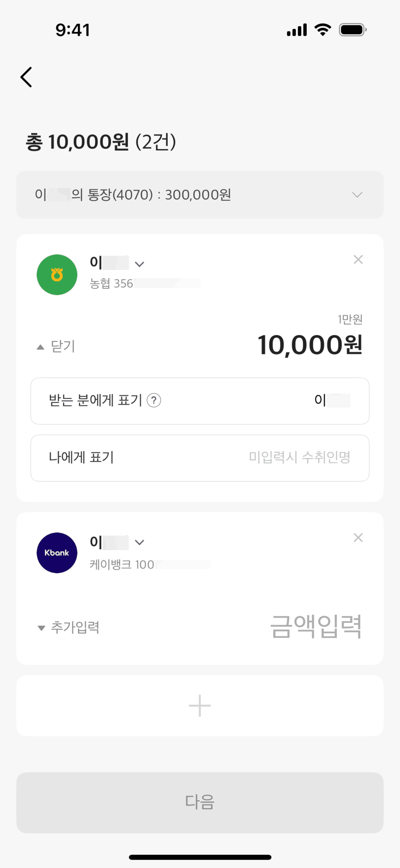400x868 pixels.
Task: Remove the Kbank recipient with X
Action: tap(358, 538)
